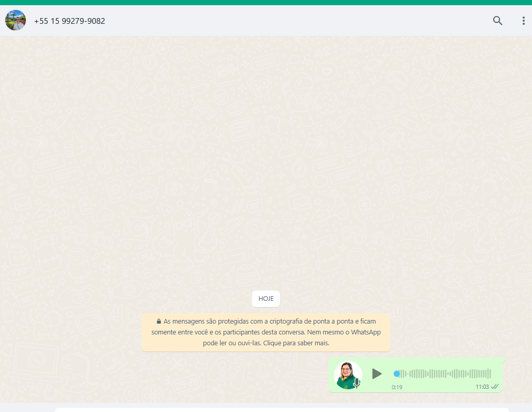This screenshot has height=412, width=532.
Task: Click the contact's profile picture in header
Action: click(16, 21)
